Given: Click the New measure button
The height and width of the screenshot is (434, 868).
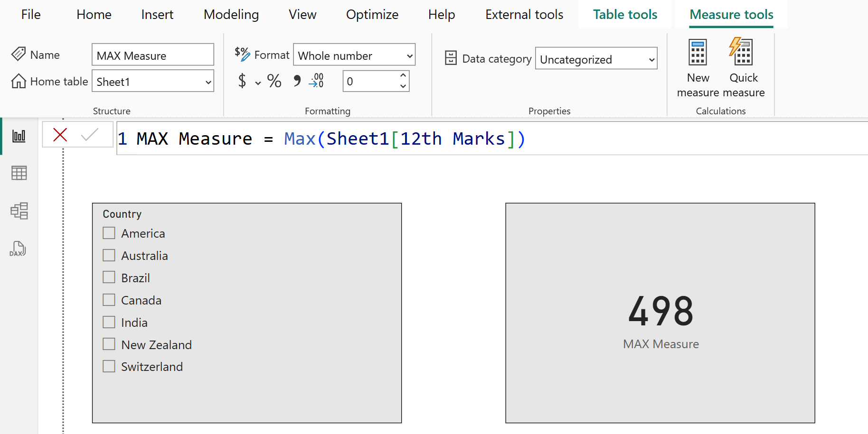Looking at the screenshot, I should (698, 67).
